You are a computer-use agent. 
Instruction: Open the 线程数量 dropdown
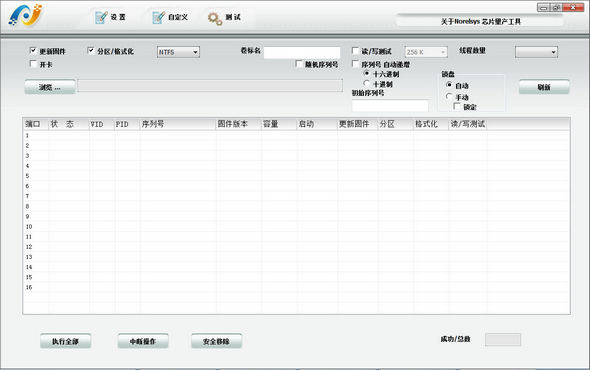pyautogui.click(x=536, y=52)
